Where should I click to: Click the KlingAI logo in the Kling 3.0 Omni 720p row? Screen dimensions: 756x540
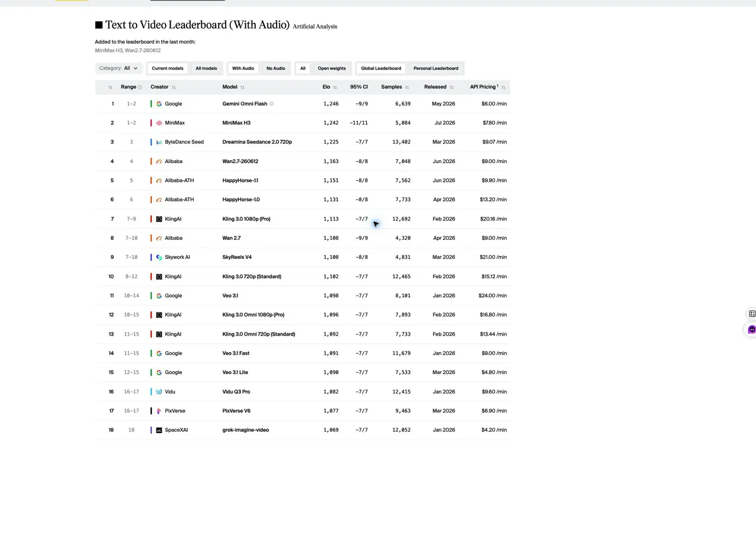(x=159, y=334)
